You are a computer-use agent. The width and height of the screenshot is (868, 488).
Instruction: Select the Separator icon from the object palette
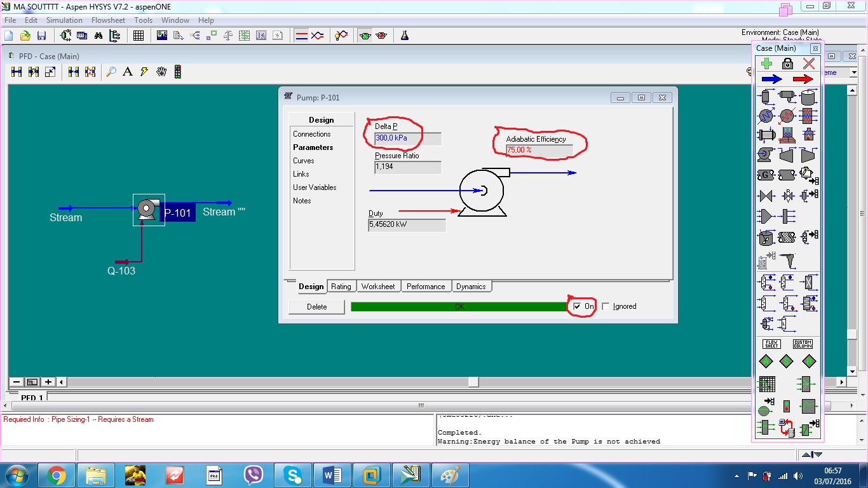764,97
